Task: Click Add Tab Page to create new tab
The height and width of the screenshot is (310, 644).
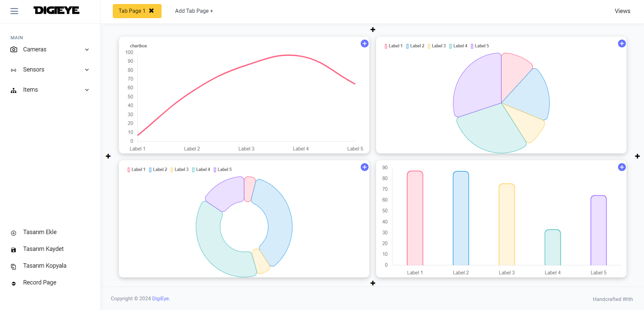Action: click(194, 11)
